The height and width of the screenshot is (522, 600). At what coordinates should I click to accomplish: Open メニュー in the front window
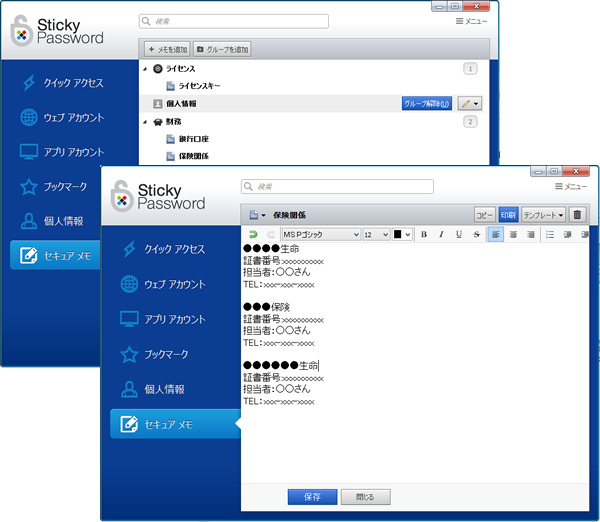(x=571, y=186)
